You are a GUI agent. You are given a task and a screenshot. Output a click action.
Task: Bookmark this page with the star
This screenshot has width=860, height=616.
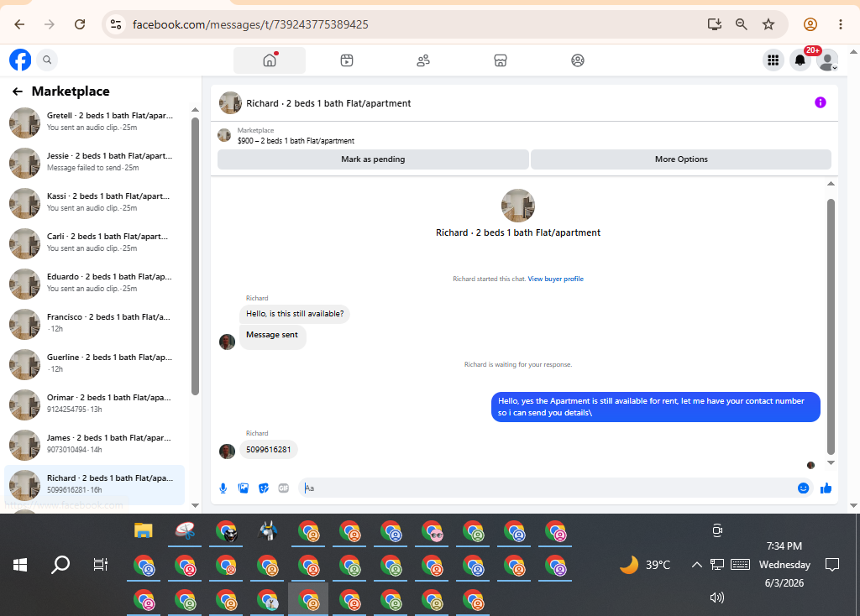768,24
